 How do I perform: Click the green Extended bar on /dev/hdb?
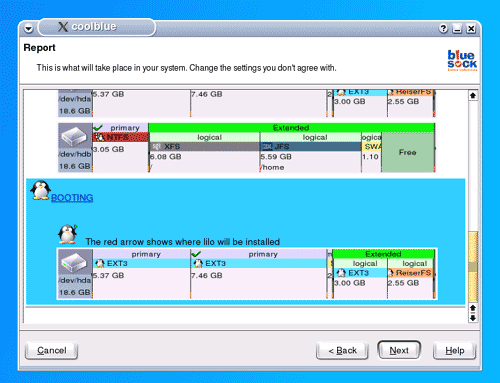(x=291, y=128)
